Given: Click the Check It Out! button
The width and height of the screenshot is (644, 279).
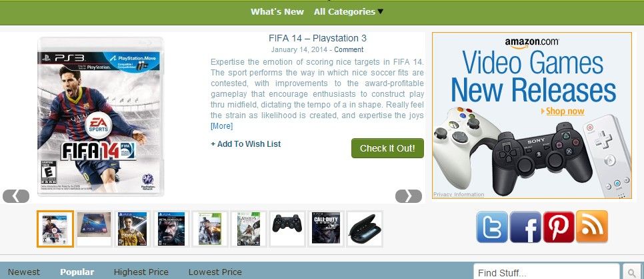Looking at the screenshot, I should point(387,148).
